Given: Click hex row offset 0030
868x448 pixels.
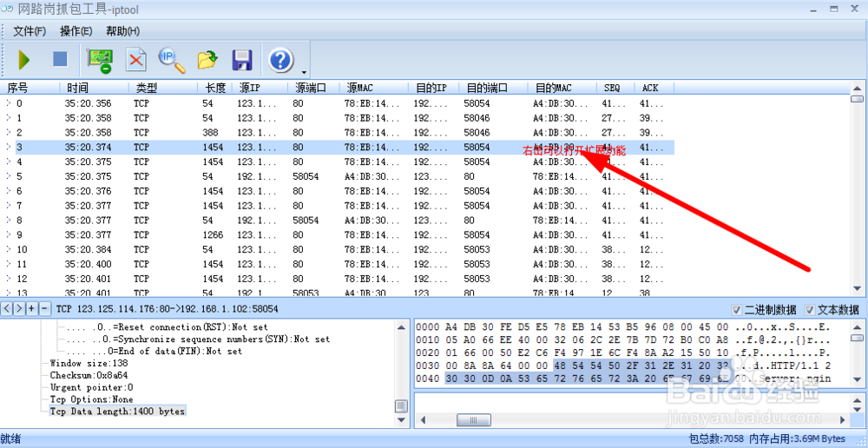Looking at the screenshot, I should click(x=426, y=366).
